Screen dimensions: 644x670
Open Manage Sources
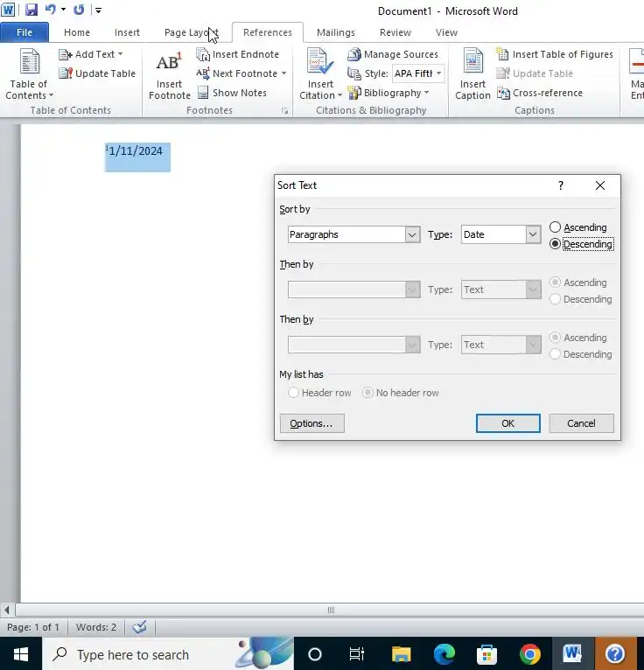393,54
